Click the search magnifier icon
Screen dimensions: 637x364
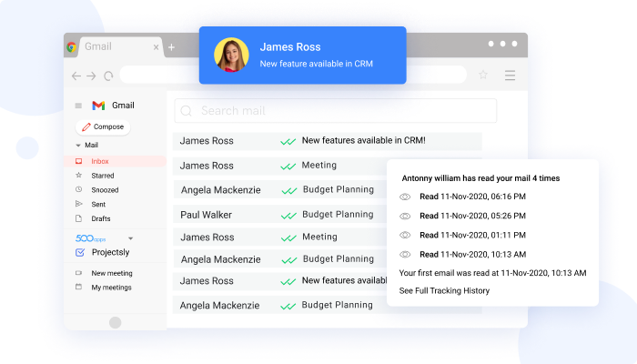point(186,111)
